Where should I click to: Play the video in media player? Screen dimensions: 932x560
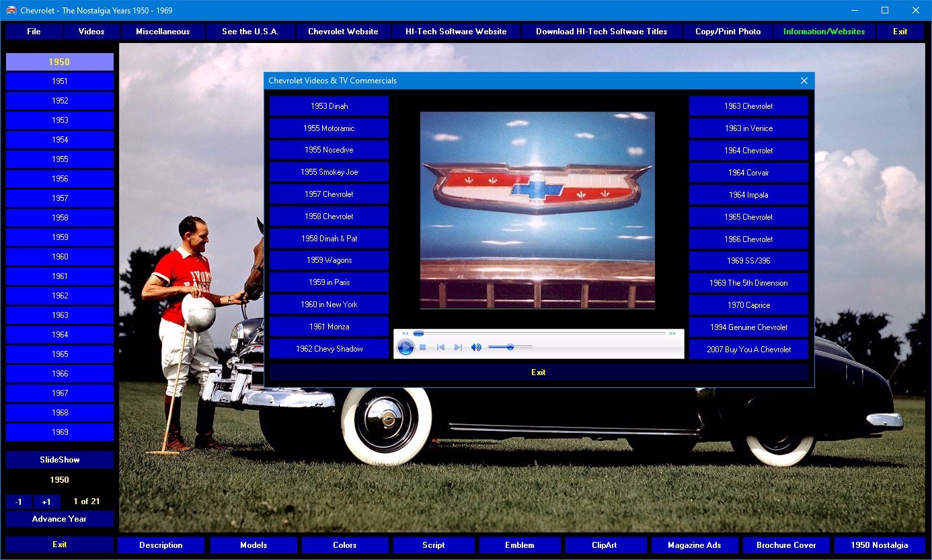point(405,347)
